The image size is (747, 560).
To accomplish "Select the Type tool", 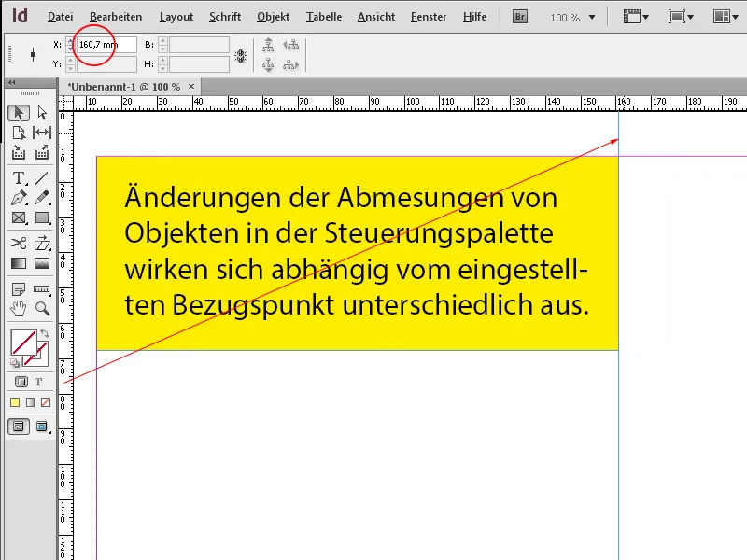I will (19, 178).
